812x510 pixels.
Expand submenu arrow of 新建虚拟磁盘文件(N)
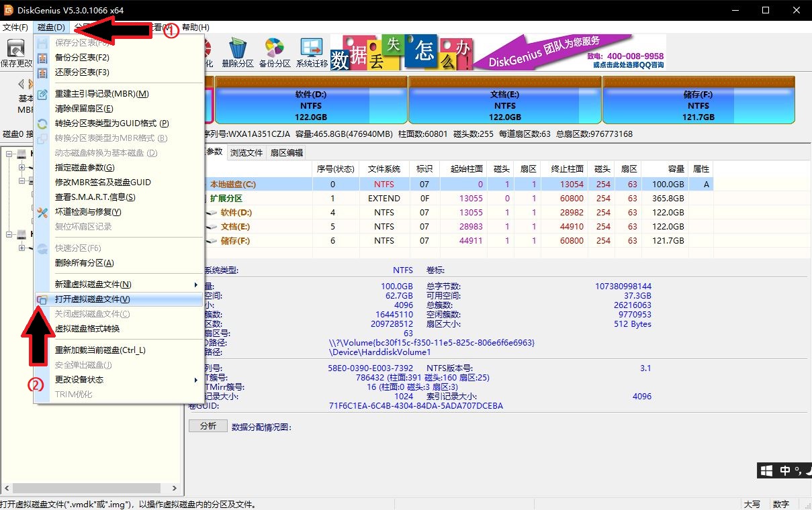[x=195, y=285]
